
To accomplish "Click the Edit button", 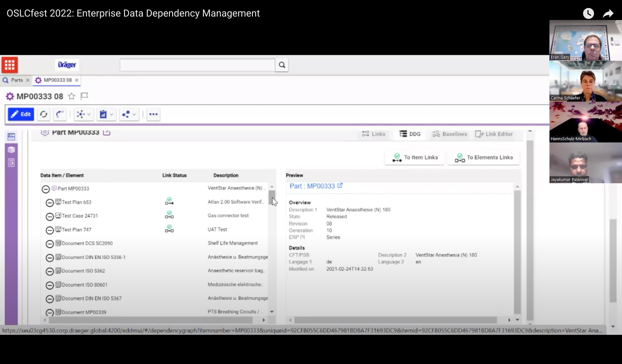I will (x=21, y=114).
